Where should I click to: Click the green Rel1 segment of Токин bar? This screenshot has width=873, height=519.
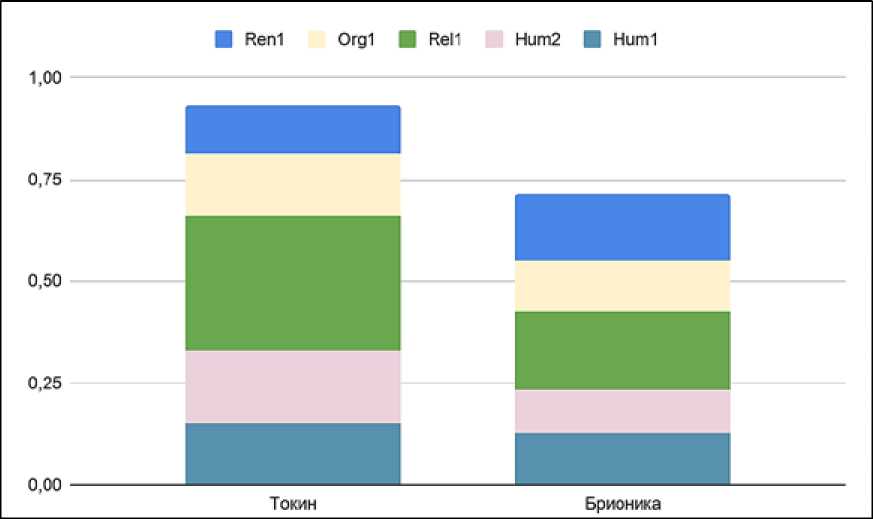click(293, 283)
